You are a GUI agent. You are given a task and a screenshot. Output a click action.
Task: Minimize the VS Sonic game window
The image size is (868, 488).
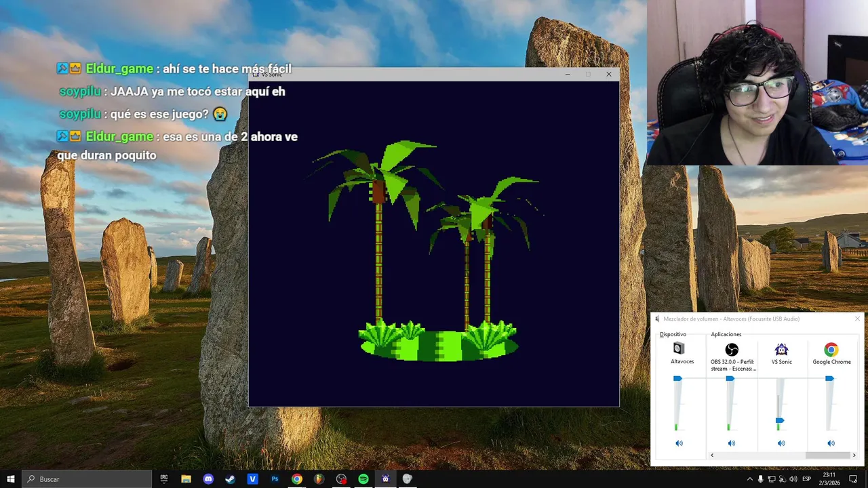click(x=568, y=74)
